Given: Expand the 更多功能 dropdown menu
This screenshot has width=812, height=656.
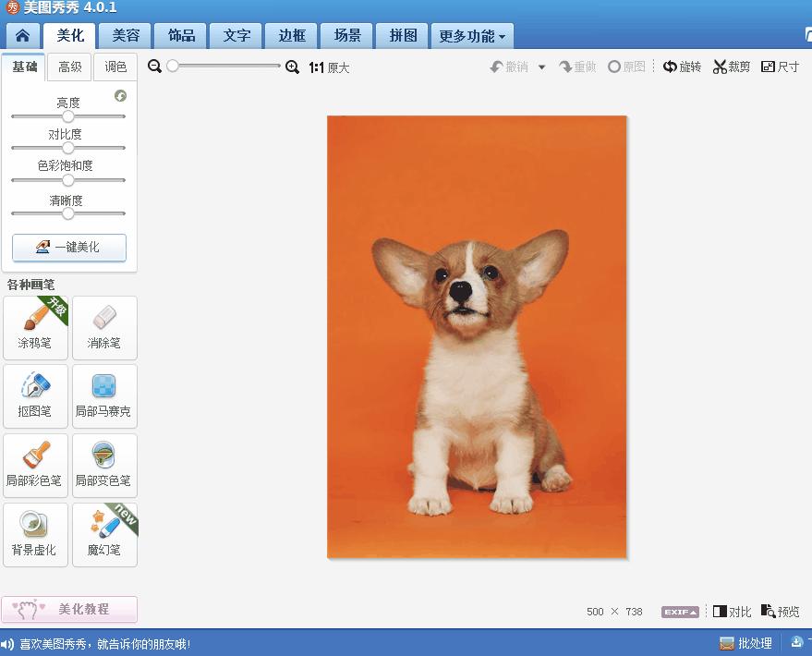Looking at the screenshot, I should 472,37.
